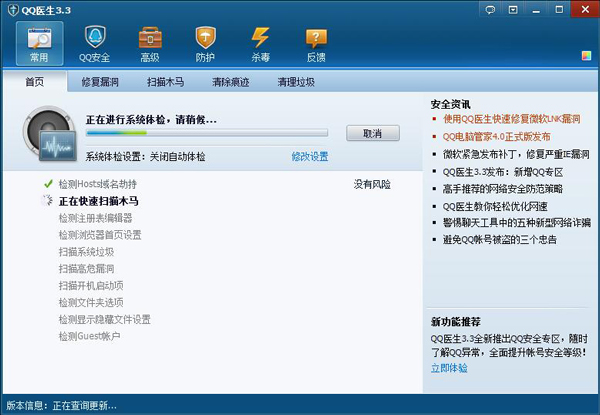Click the spinner beside 正在快速扫描木马
The image size is (600, 415).
[47, 200]
